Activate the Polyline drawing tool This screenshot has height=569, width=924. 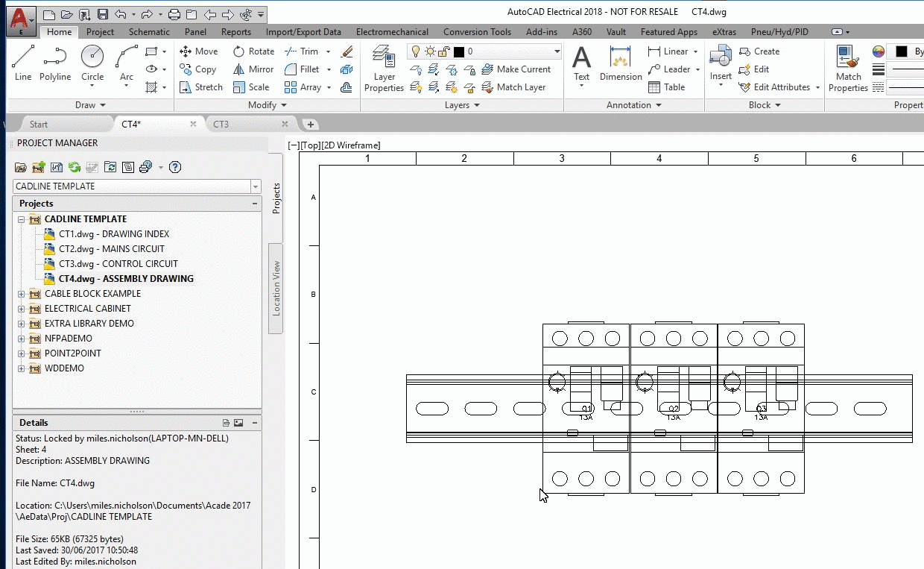[56, 63]
